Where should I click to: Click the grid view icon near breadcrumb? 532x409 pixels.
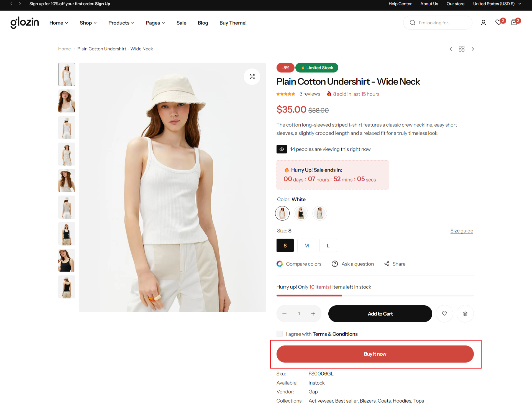coord(461,49)
